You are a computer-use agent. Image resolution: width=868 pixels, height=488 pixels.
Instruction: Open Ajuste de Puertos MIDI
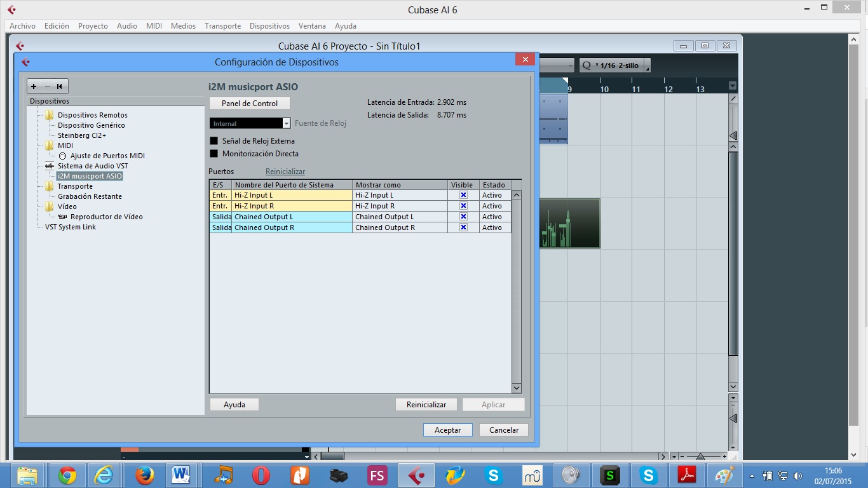point(107,156)
